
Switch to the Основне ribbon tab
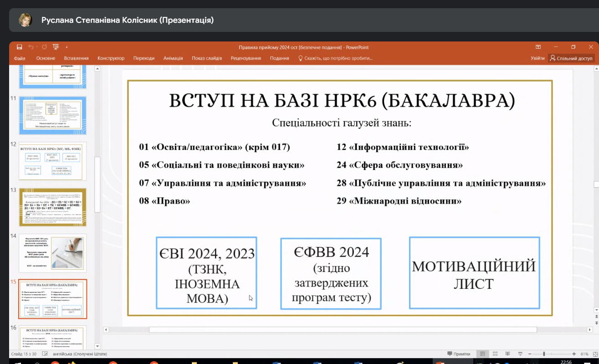46,58
